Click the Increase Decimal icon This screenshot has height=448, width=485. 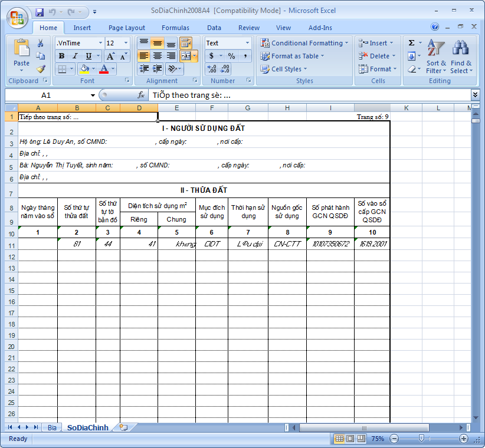(212, 69)
